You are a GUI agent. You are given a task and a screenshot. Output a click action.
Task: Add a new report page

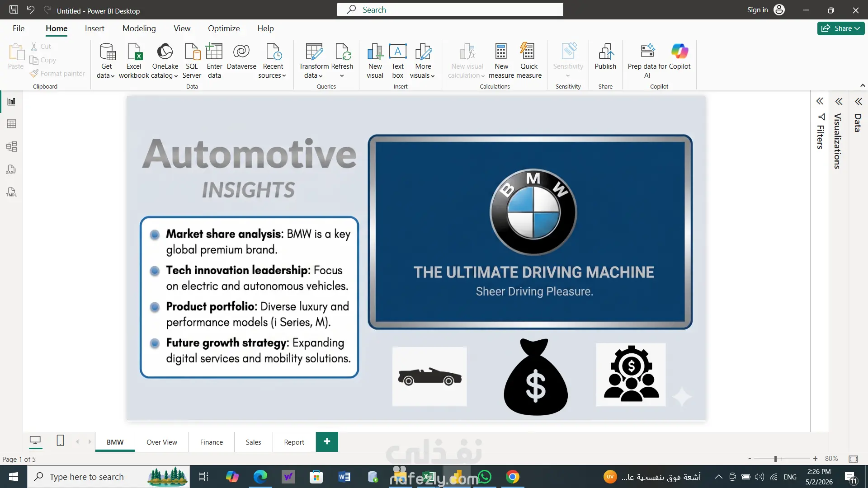(x=327, y=441)
